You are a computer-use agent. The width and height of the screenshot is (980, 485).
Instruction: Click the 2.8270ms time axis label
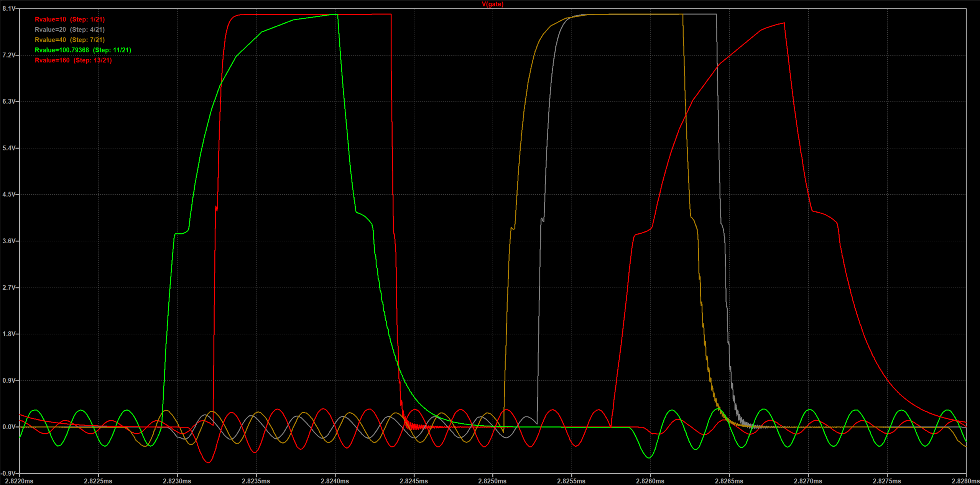tap(808, 481)
